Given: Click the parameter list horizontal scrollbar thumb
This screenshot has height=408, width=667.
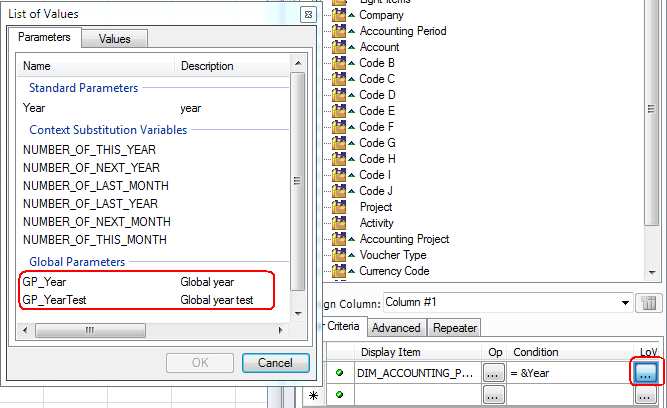Looking at the screenshot, I should click(90, 330).
